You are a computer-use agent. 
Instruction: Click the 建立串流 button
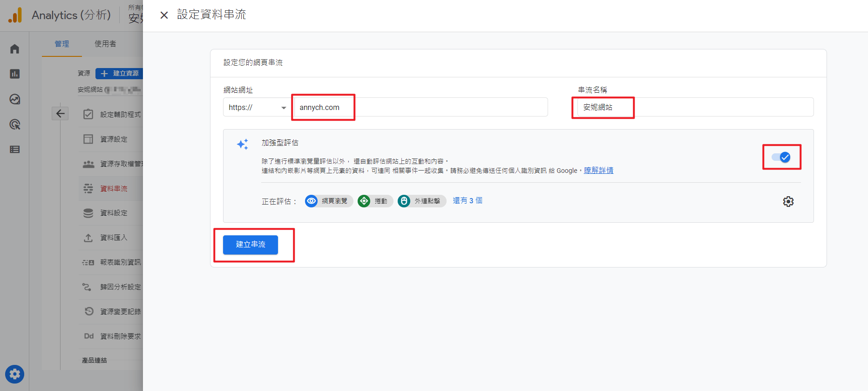click(251, 245)
